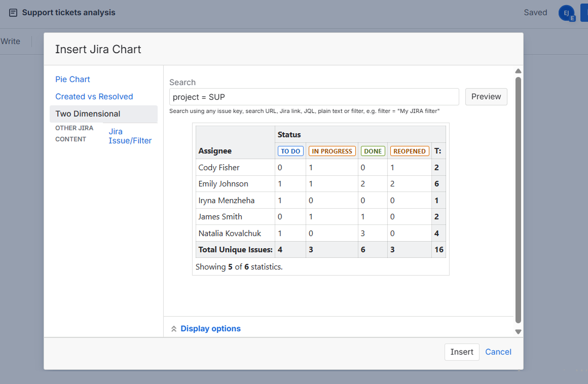Screen dimensions: 588x384
Task: Select the Created vs Resolved chart
Action: (x=94, y=97)
